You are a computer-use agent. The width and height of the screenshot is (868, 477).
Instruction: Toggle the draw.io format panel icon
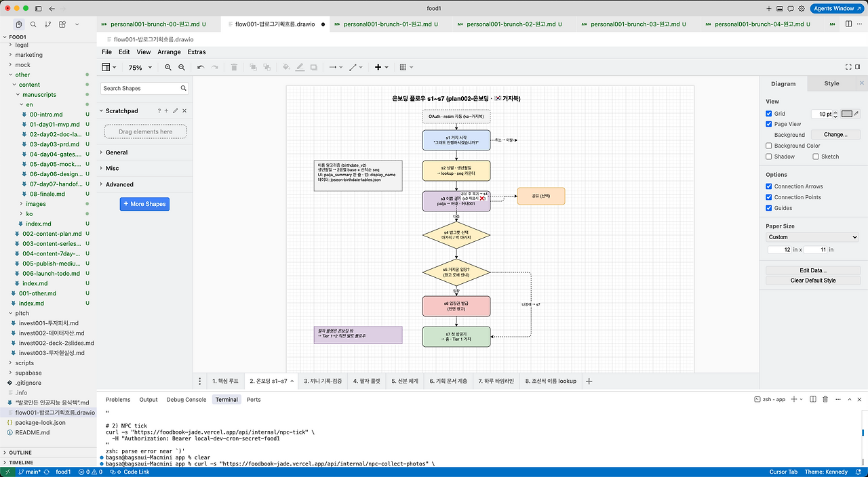coord(859,67)
